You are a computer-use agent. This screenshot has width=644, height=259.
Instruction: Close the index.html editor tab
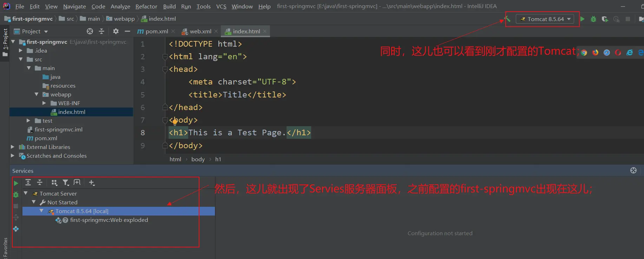tap(265, 31)
